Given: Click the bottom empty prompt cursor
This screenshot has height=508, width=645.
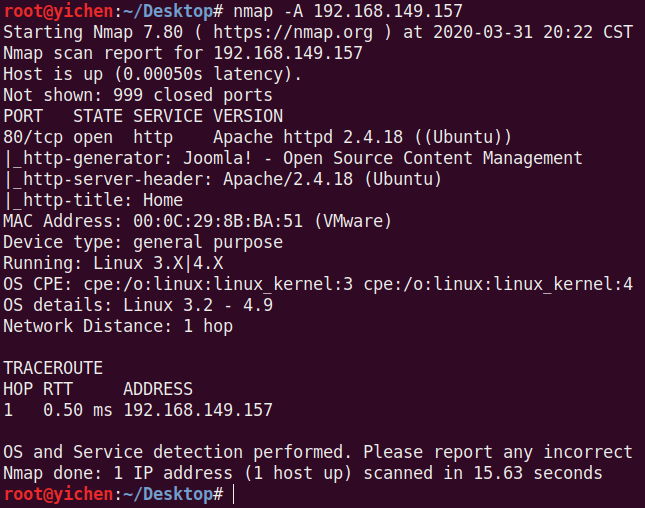Looking at the screenshot, I should tap(234, 494).
